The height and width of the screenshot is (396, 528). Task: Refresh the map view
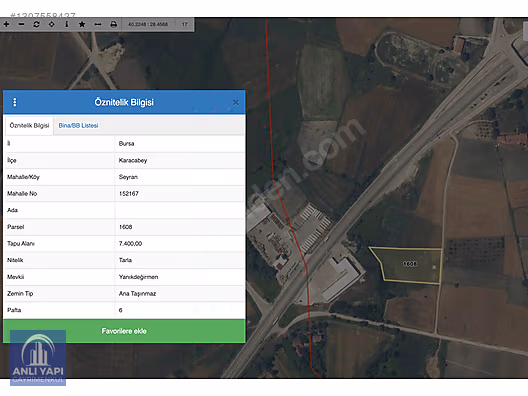(36, 24)
